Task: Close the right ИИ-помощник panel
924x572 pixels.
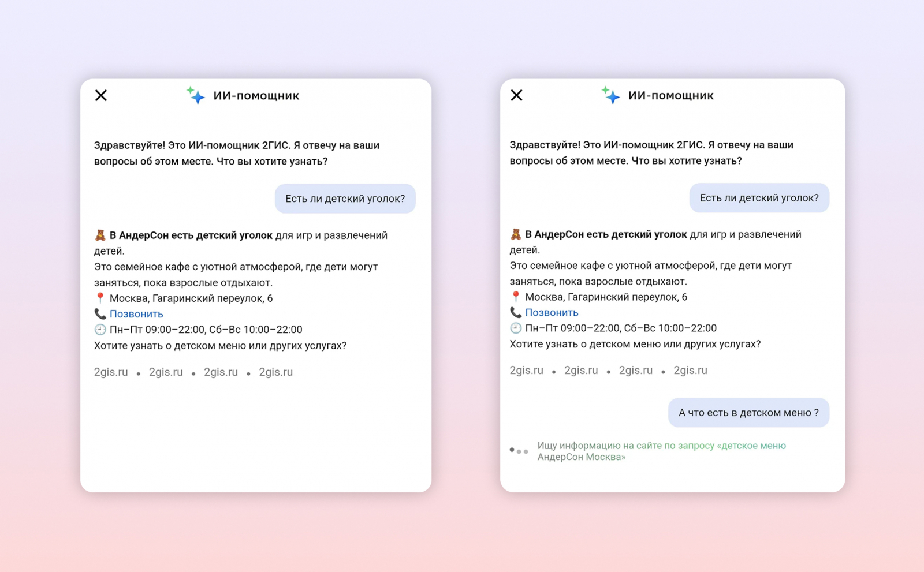Action: (516, 95)
